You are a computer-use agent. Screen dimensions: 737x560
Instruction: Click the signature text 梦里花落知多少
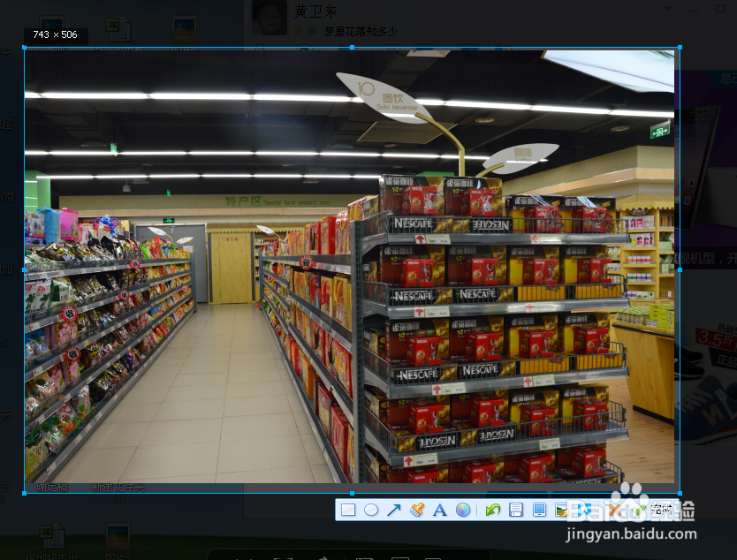tap(361, 32)
